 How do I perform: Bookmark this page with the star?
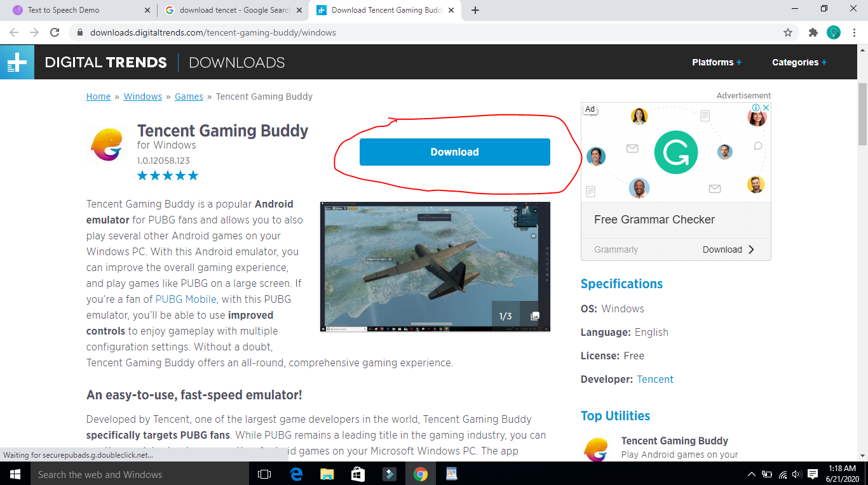788,32
